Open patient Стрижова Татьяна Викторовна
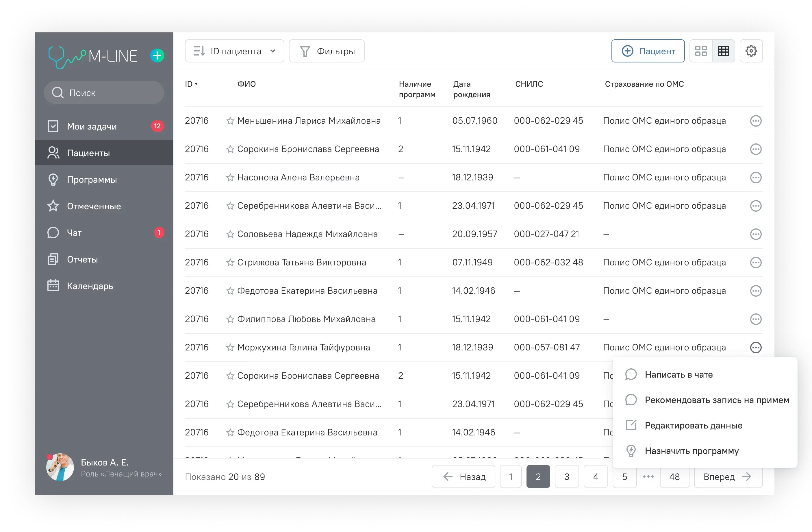 302,263
